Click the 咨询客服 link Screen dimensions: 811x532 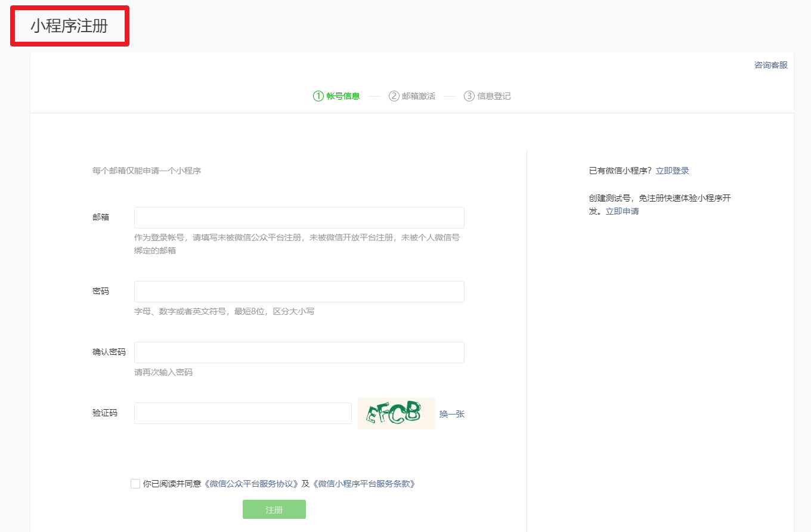770,65
